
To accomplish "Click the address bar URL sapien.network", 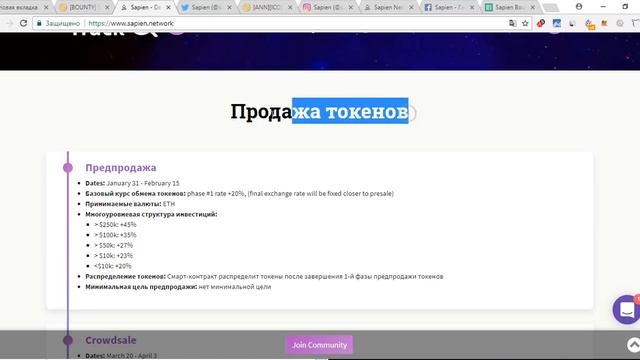I will coord(131,23).
